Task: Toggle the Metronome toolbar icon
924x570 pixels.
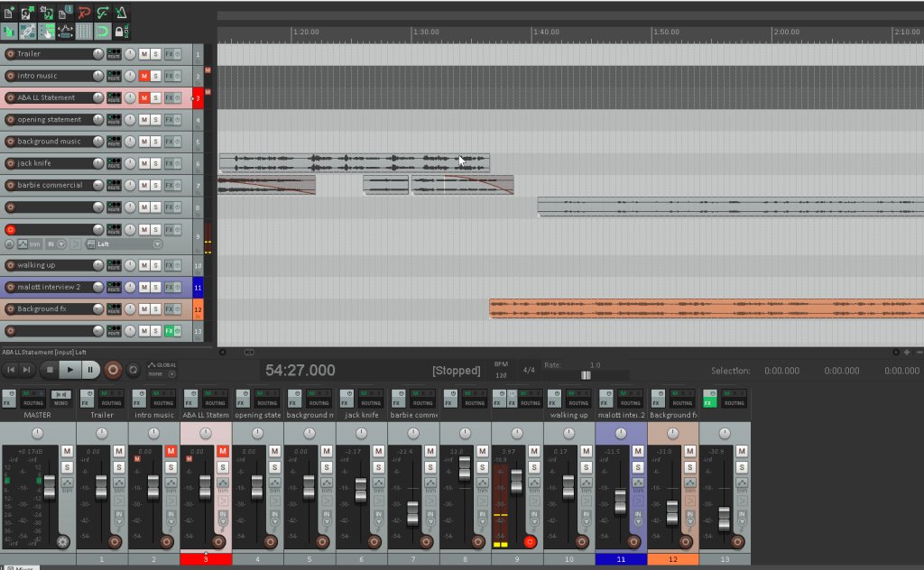Action: [121, 13]
